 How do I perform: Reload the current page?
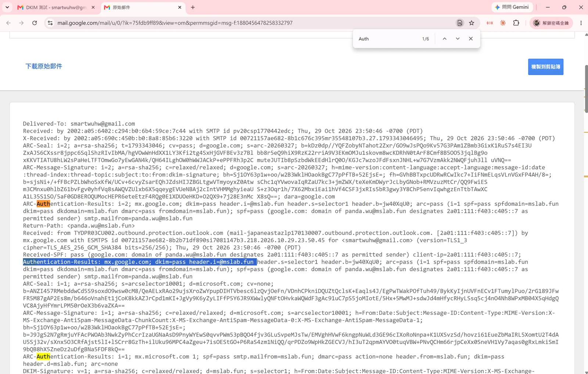[x=35, y=23]
